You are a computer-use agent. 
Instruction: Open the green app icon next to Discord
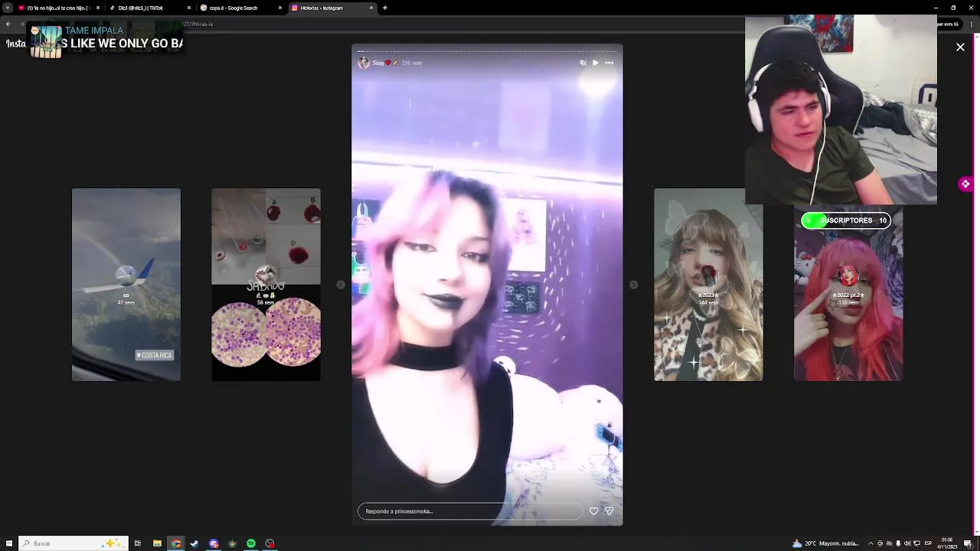tap(232, 543)
